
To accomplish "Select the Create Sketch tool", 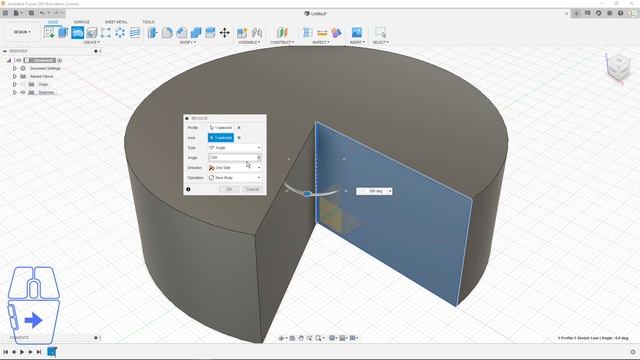I will pos(49,32).
